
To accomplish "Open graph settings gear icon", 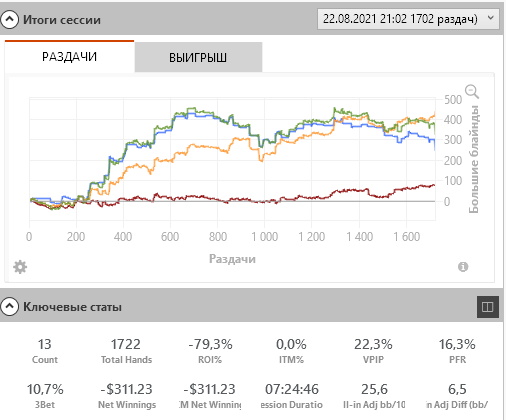I will pyautogui.click(x=20, y=267).
